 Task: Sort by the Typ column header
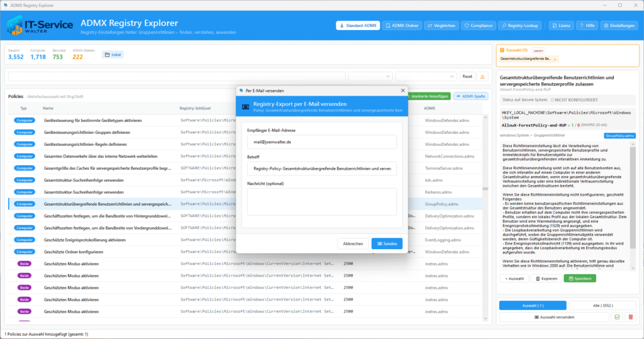tap(23, 108)
